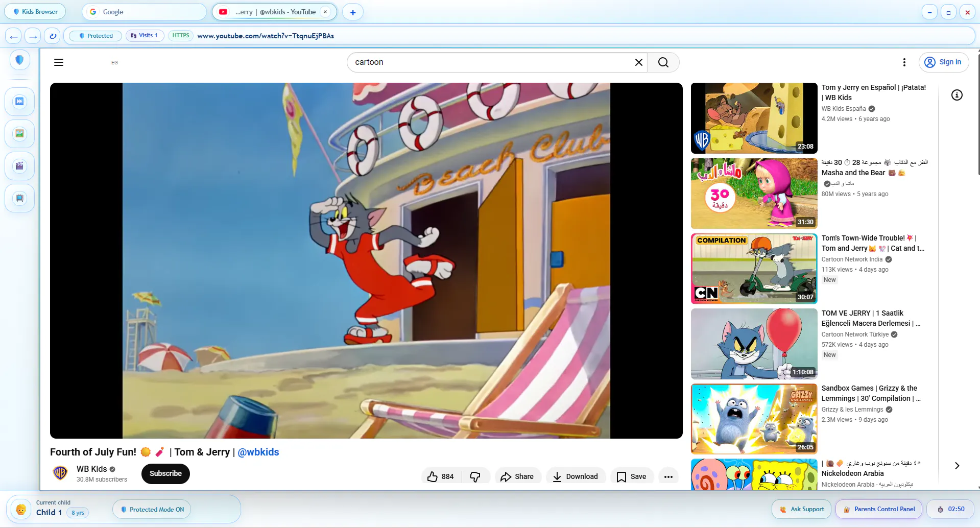Click the info circle icon beside recommendations

pyautogui.click(x=957, y=95)
